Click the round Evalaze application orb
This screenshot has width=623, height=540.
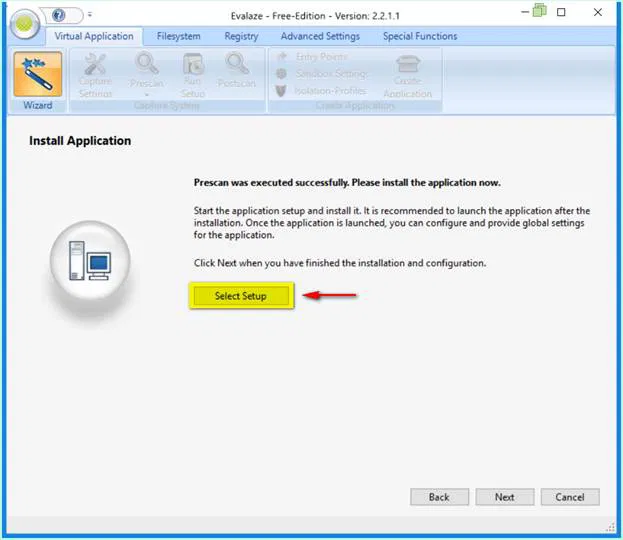pyautogui.click(x=25, y=24)
